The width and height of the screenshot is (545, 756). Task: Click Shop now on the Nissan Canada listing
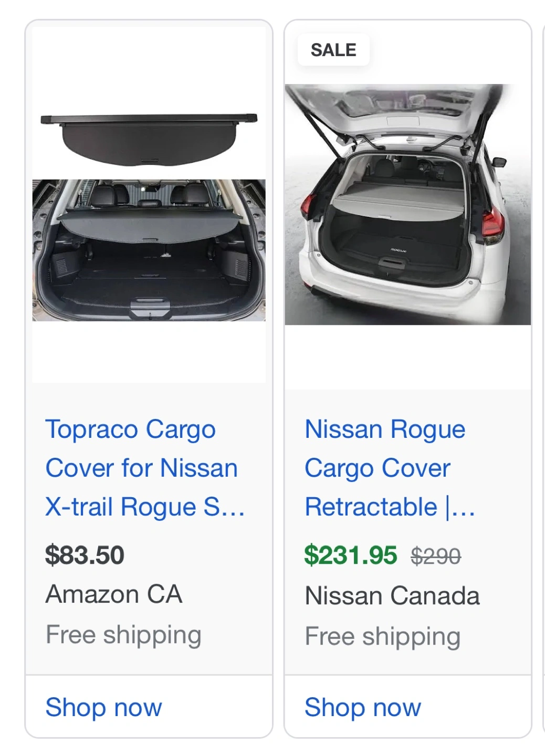[362, 707]
